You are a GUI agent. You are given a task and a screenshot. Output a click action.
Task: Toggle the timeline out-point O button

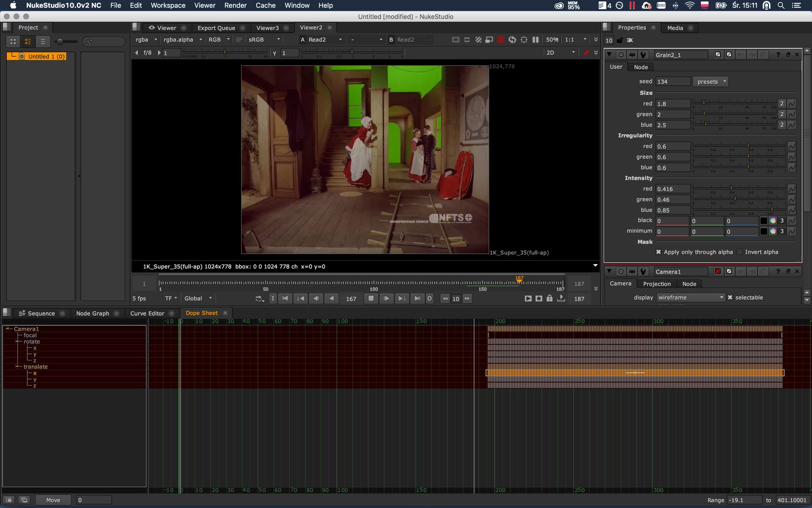click(x=429, y=298)
